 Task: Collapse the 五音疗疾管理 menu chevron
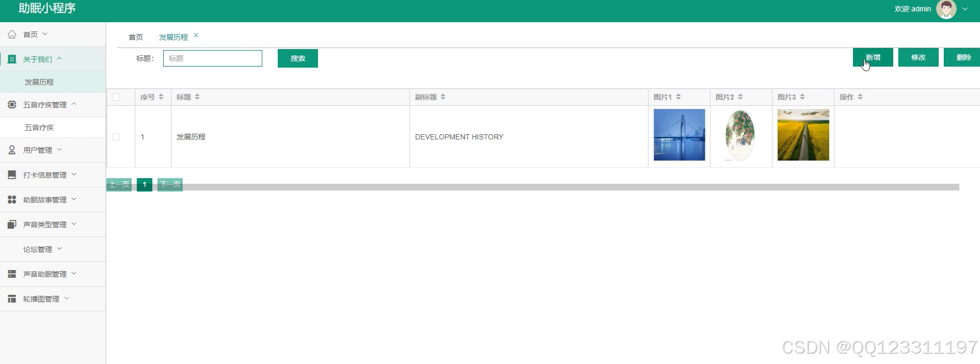click(74, 104)
